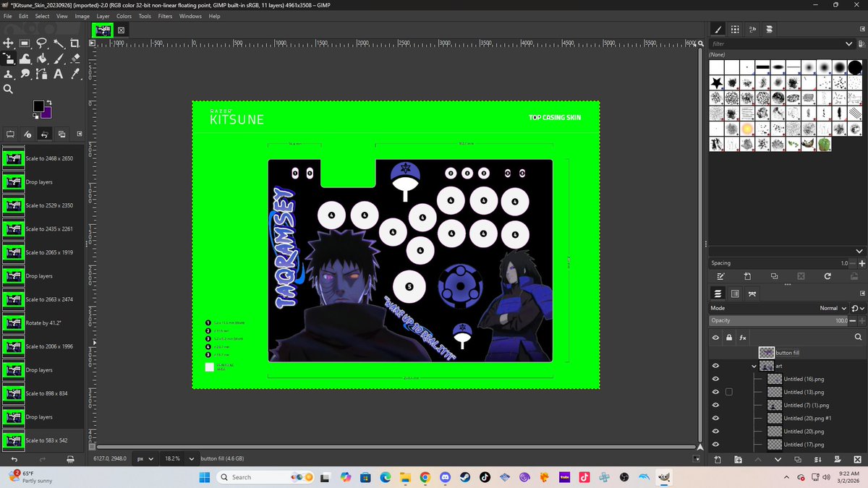Click the foreground black color swatch
The image size is (868, 488).
click(x=38, y=106)
